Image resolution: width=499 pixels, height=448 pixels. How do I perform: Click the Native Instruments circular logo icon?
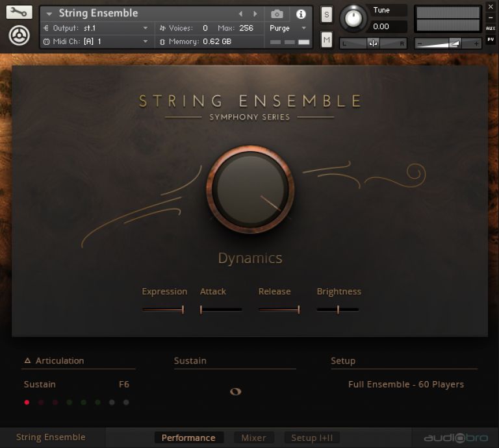click(x=19, y=35)
